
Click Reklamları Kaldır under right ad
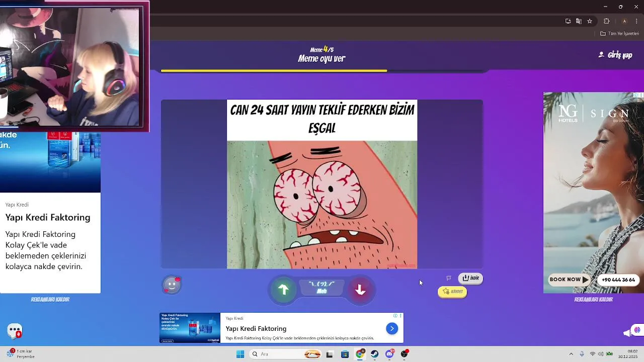point(593,299)
